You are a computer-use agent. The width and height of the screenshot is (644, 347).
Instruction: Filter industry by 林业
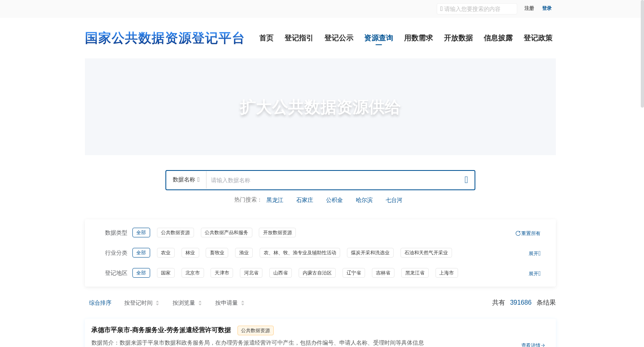[190, 253]
